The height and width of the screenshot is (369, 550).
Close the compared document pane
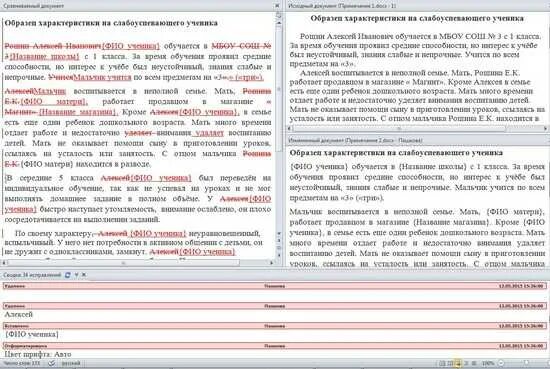click(x=277, y=6)
